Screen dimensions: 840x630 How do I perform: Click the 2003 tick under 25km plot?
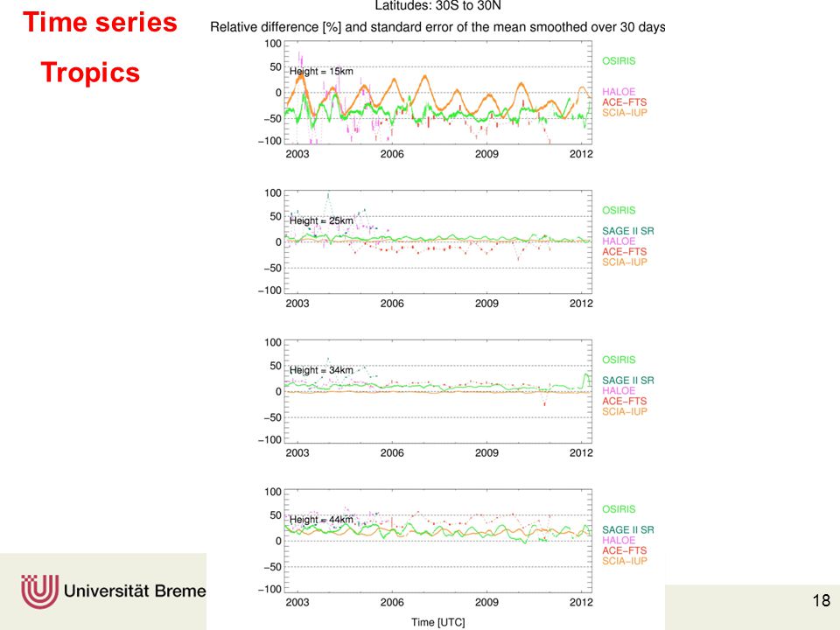click(297, 304)
